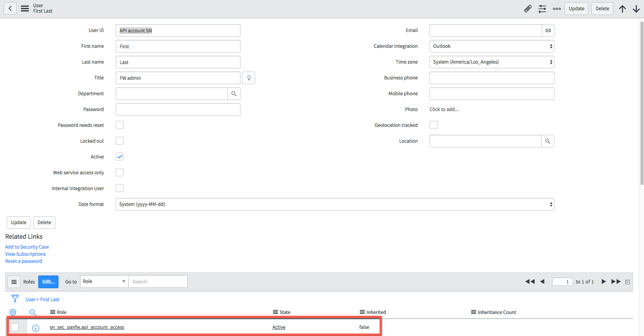644x336 pixels.
Task: Uncheck the Active checkbox
Action: 120,157
